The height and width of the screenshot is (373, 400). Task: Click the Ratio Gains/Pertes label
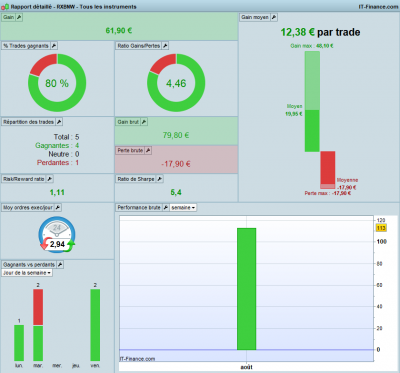click(139, 46)
